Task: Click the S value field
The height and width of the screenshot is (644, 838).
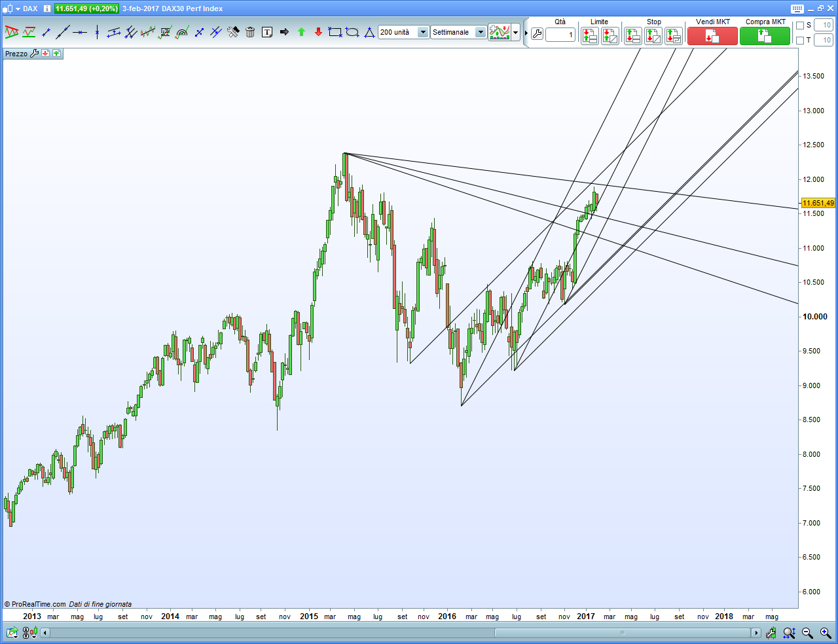Action: (824, 26)
